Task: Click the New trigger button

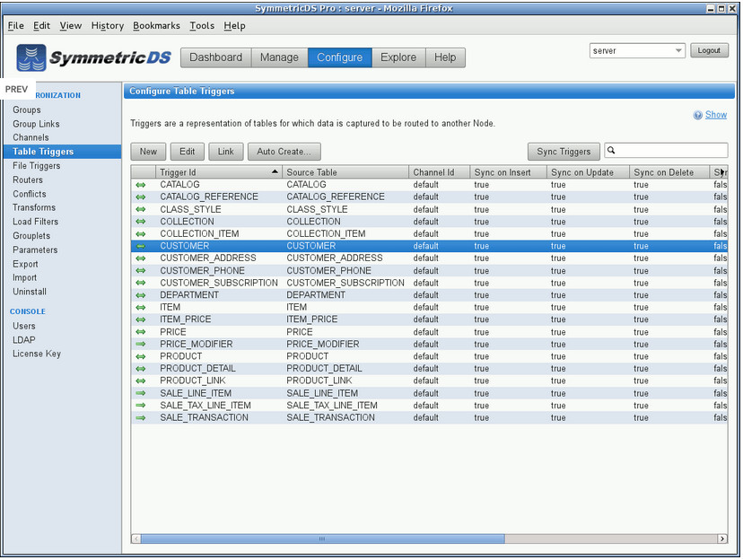Action: (x=148, y=152)
